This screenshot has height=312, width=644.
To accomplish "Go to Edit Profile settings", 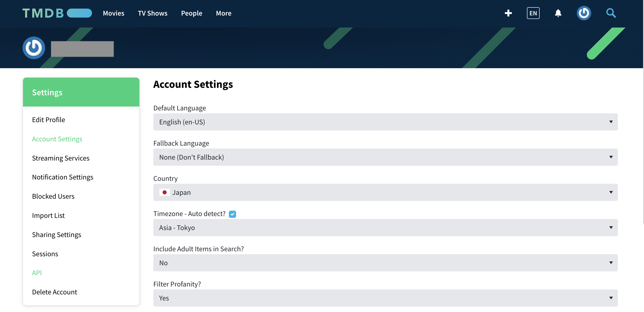I will (48, 120).
